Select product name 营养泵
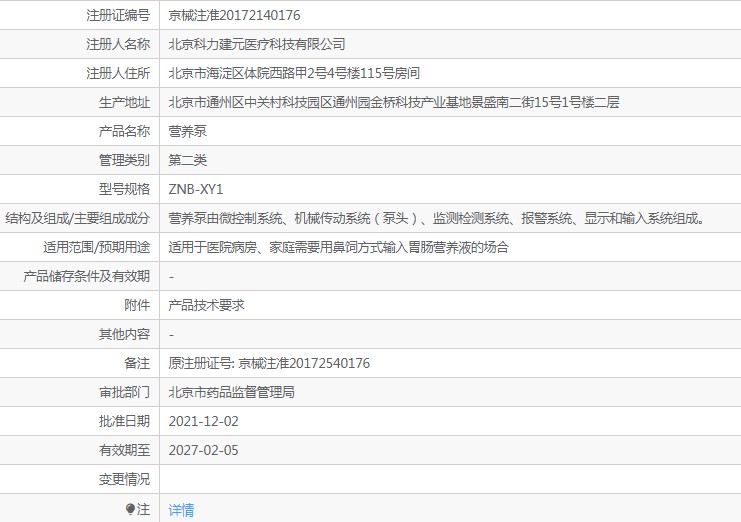Viewport: 741px width, 522px height. point(188,131)
